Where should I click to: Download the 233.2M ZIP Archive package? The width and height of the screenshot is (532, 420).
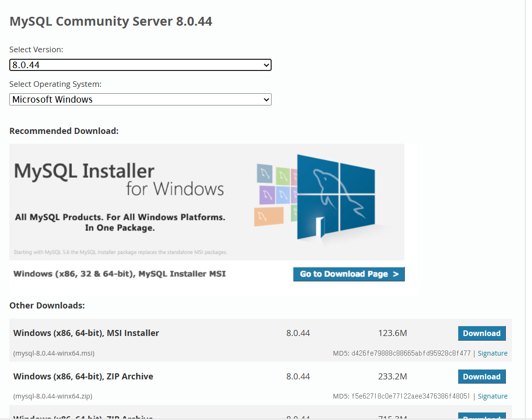pyautogui.click(x=482, y=377)
